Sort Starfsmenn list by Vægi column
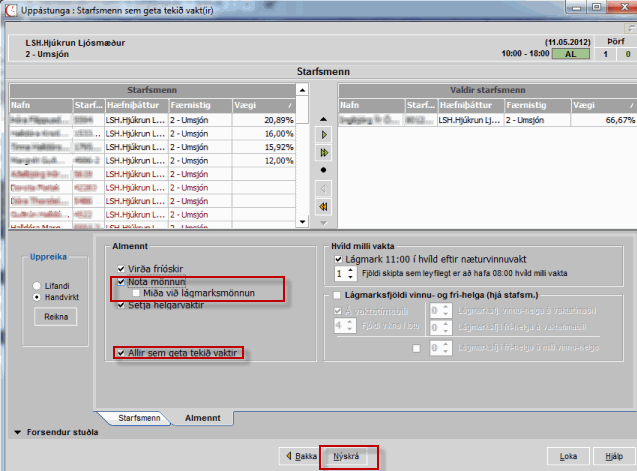Screen dimensions: 637x471 (x=263, y=105)
